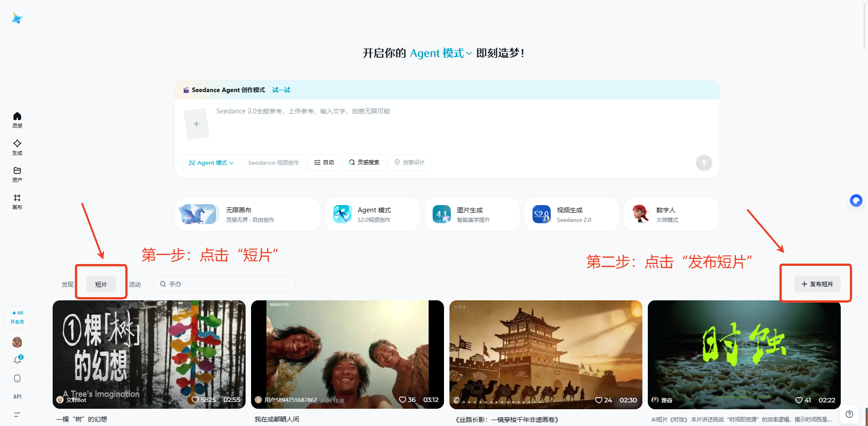The image size is (868, 426).
Task: Open the 灵感 home section in sidebar
Action: 17,119
